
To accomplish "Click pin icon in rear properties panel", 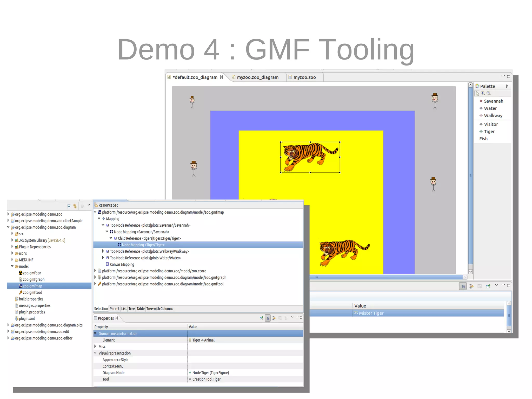I will [x=488, y=286].
